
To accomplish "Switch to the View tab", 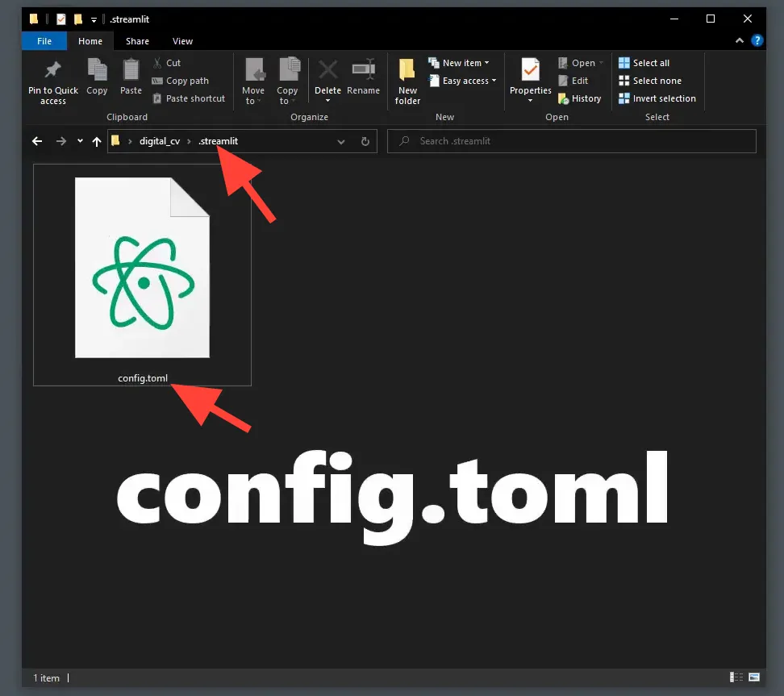I will pos(182,40).
